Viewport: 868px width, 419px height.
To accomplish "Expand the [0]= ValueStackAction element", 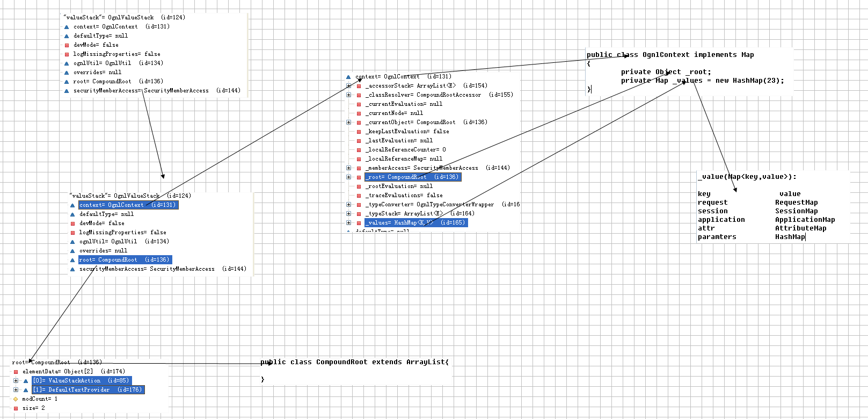I will tap(16, 381).
